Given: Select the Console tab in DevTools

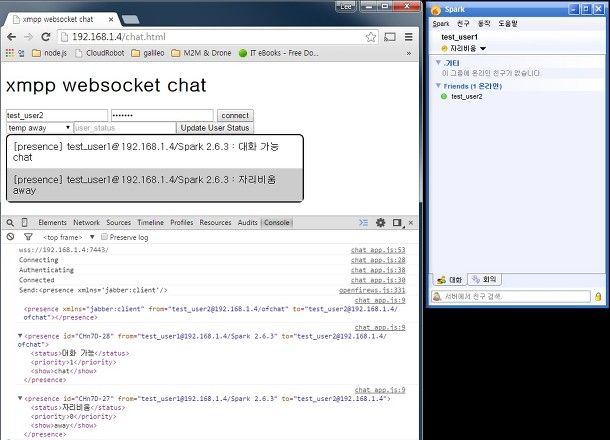Looking at the screenshot, I should [277, 223].
